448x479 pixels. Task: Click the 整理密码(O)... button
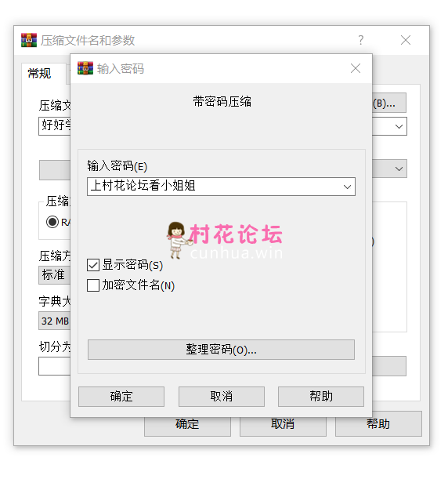tap(221, 350)
